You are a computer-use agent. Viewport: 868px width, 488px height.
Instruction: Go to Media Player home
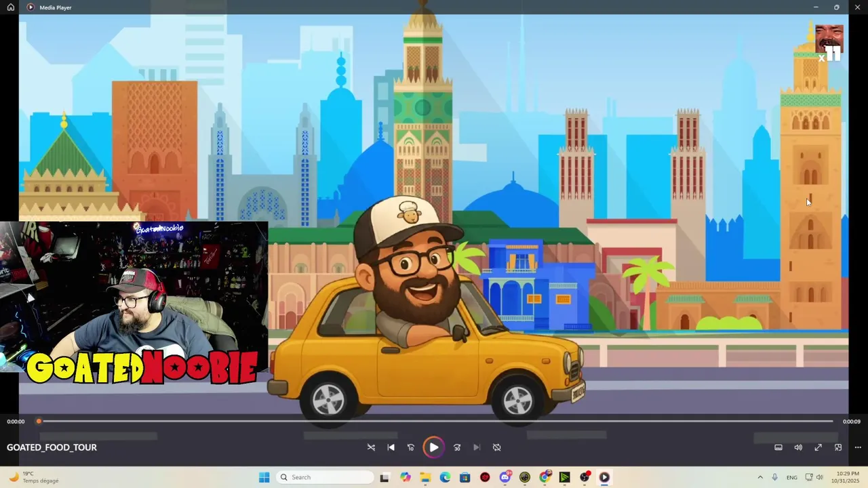(x=10, y=7)
